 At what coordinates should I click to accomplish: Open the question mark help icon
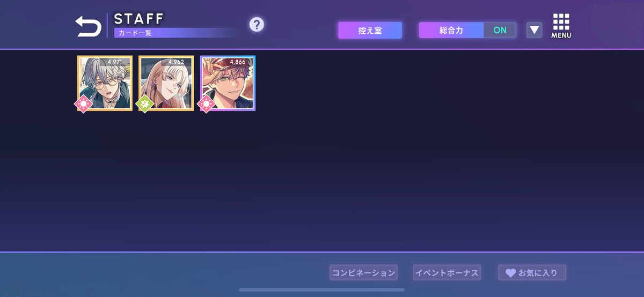coord(257,24)
